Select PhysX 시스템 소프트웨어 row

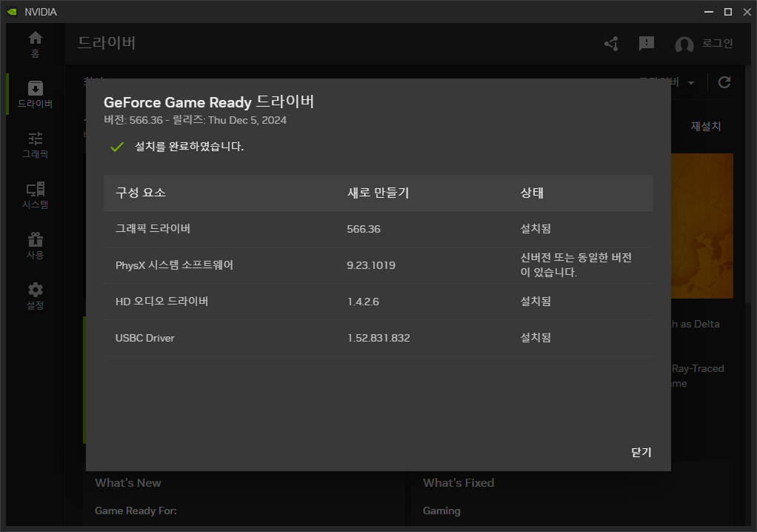(378, 265)
